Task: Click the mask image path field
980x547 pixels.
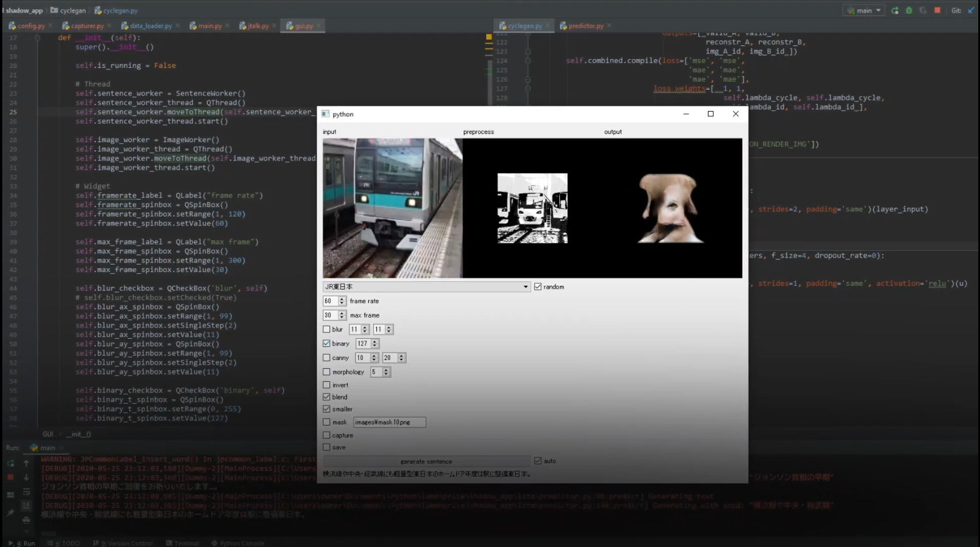Action: [390, 422]
